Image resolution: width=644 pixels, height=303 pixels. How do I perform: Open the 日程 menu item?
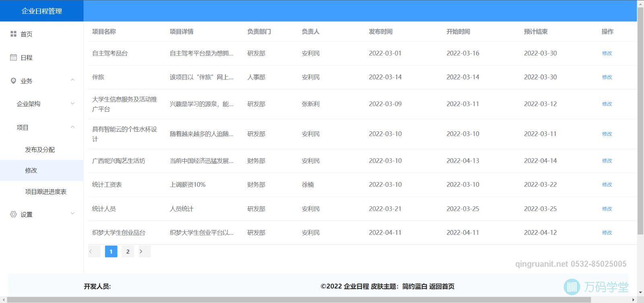pos(42,58)
